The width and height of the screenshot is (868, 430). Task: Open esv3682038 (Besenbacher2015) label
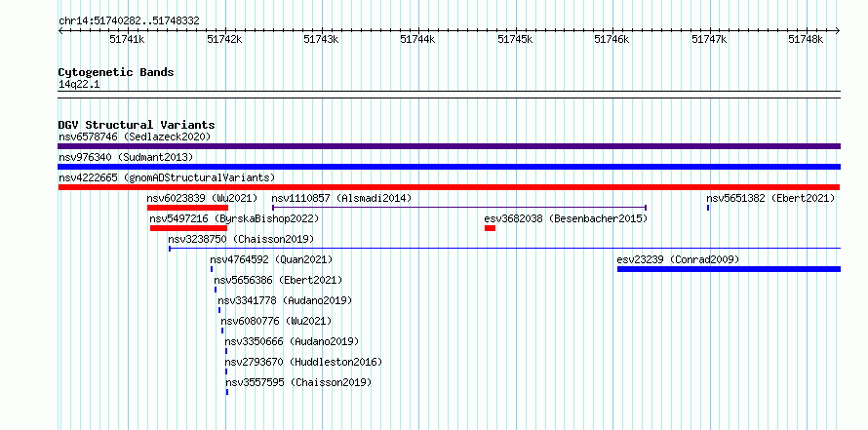coord(566,218)
